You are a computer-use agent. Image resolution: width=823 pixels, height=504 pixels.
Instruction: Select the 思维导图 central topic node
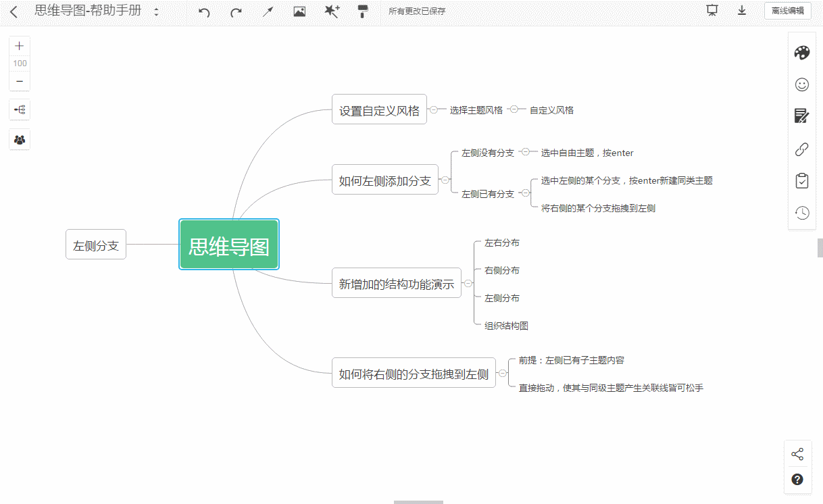click(228, 245)
